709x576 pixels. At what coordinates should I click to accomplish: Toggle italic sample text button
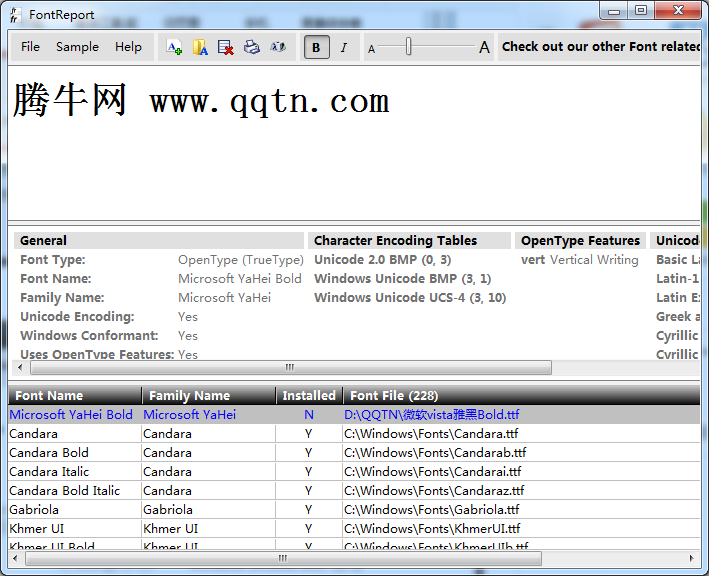pos(344,47)
